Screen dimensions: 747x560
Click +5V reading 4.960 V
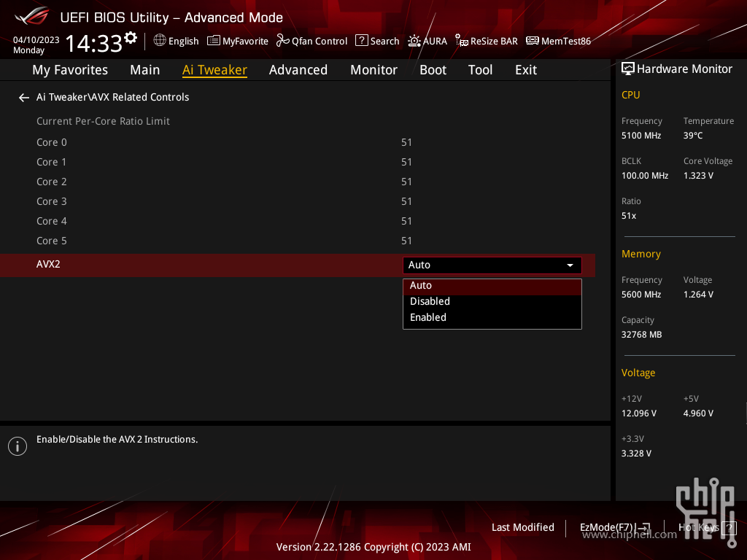point(698,413)
